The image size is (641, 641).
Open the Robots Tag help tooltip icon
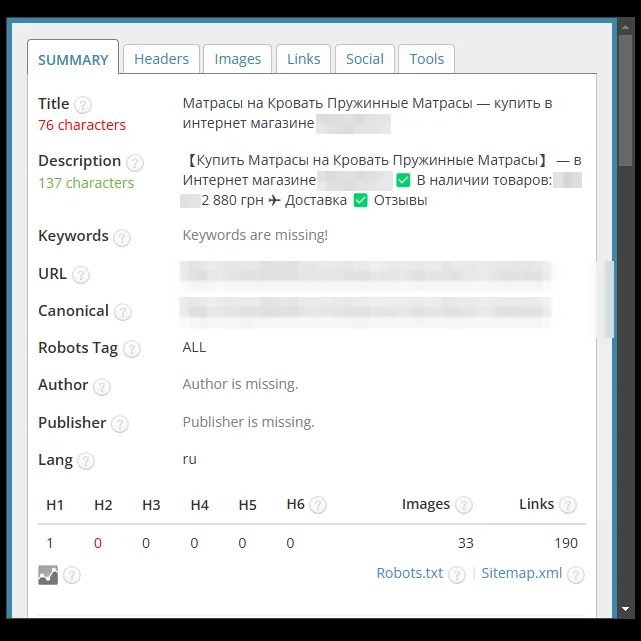(132, 349)
